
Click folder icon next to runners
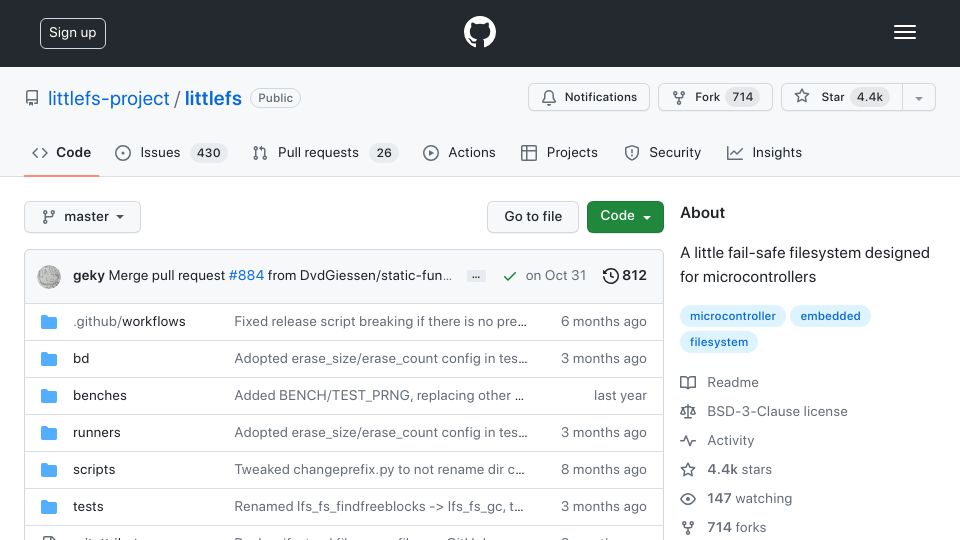click(x=49, y=433)
